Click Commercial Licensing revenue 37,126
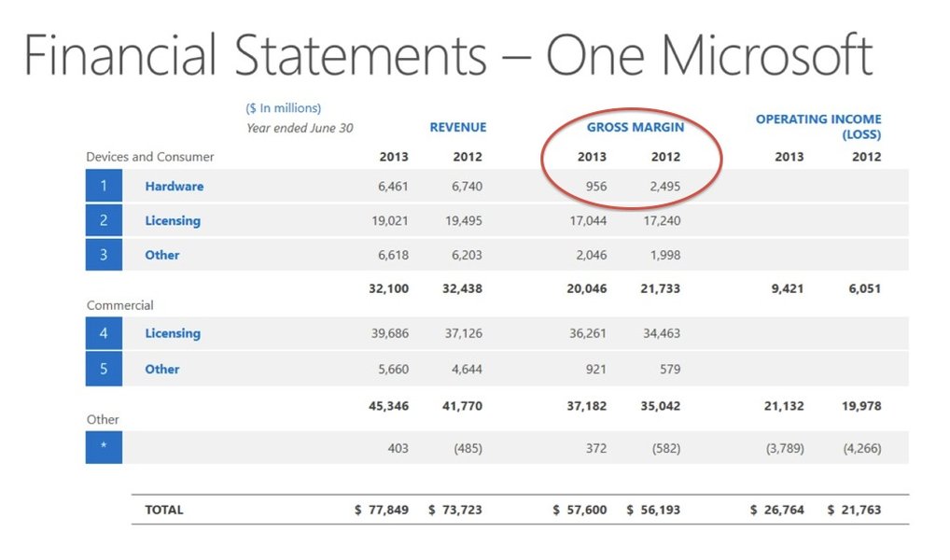The height and width of the screenshot is (560, 950). tap(464, 333)
